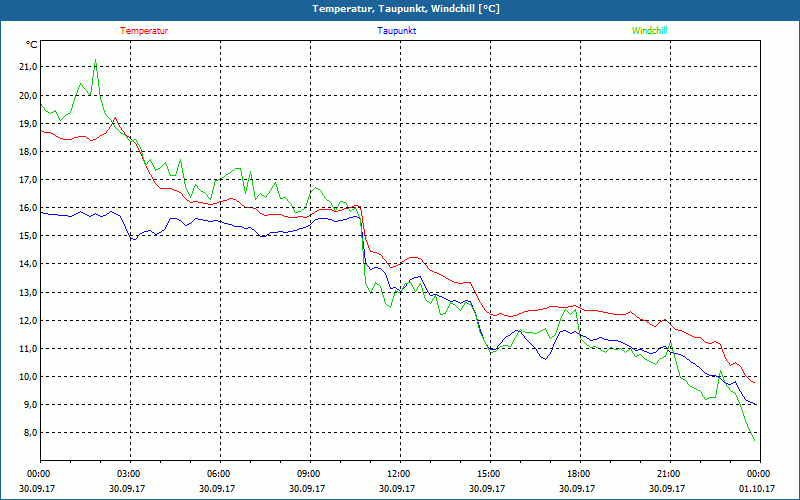Click the Windchill peak near 21 °C
Screen dimensions: 800x500
95,60
